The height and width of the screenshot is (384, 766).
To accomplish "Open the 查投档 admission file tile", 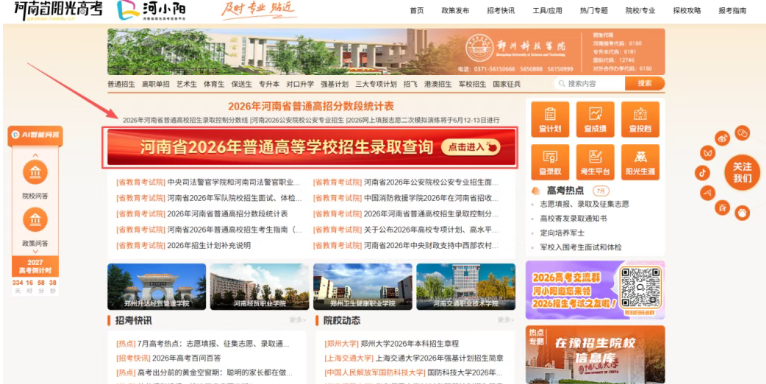I will [640, 119].
